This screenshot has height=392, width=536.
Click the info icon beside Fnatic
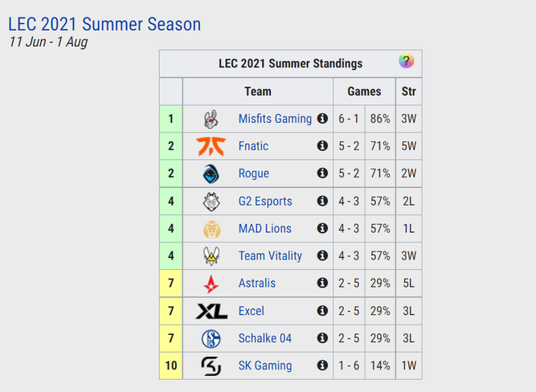322,146
